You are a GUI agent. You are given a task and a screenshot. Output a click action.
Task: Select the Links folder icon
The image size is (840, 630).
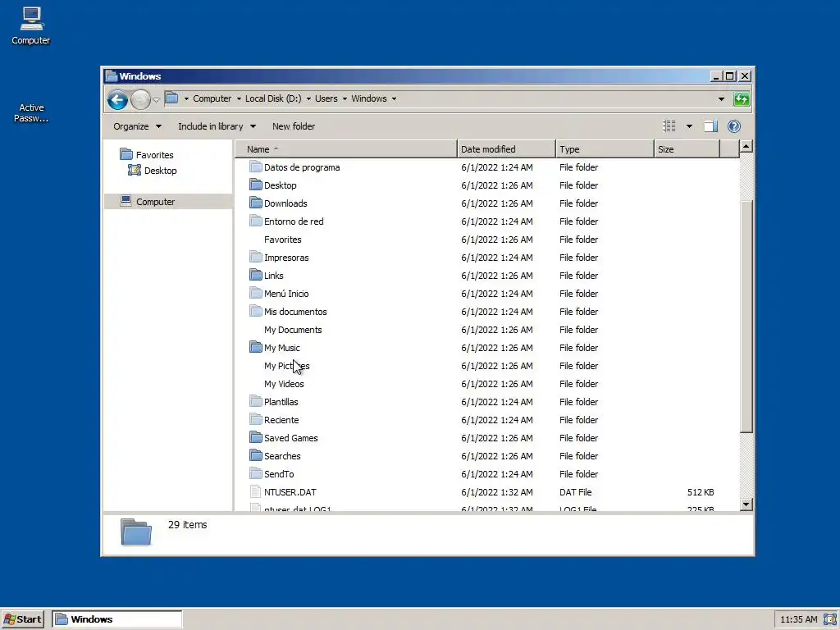[x=256, y=275]
